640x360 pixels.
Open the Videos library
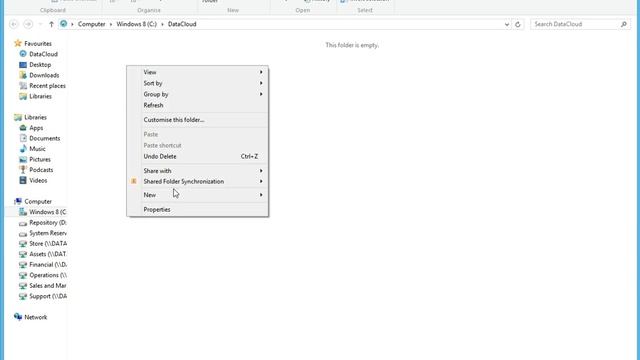[38, 180]
